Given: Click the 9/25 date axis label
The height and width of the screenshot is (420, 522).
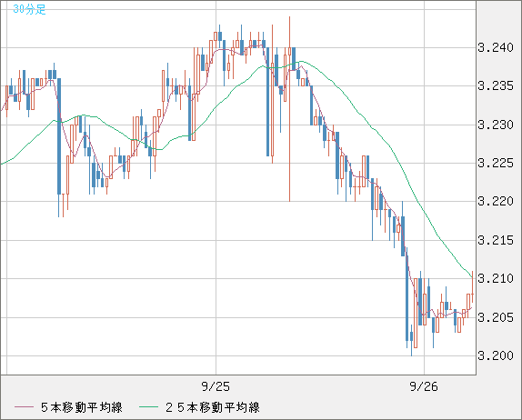Looking at the screenshot, I should [216, 386].
